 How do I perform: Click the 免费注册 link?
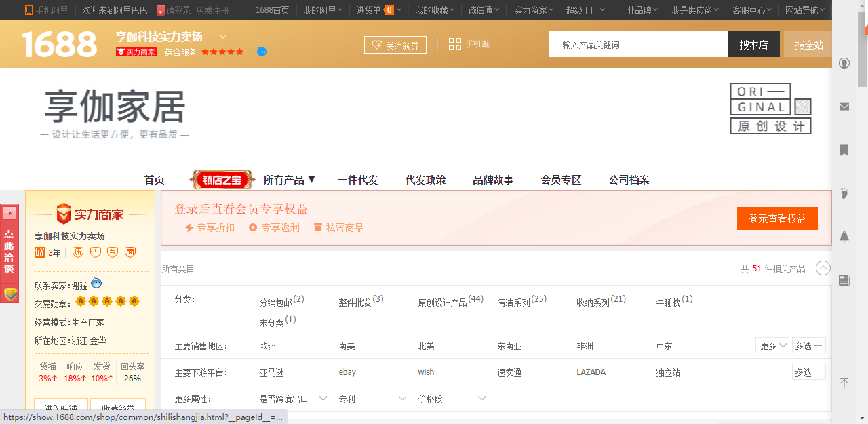coord(212,10)
